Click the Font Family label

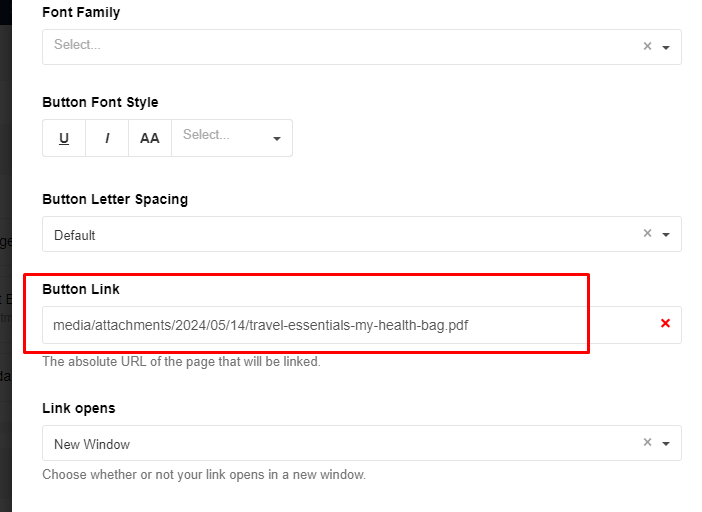click(x=81, y=12)
